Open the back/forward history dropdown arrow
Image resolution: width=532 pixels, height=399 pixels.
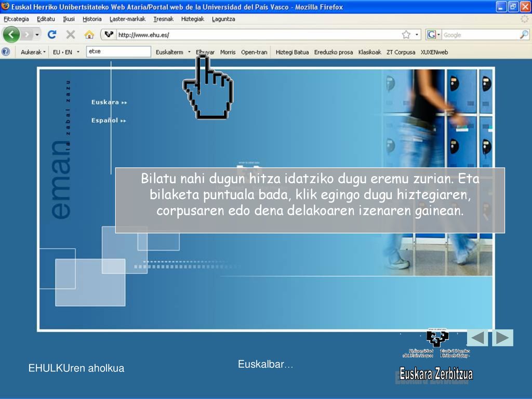click(37, 35)
